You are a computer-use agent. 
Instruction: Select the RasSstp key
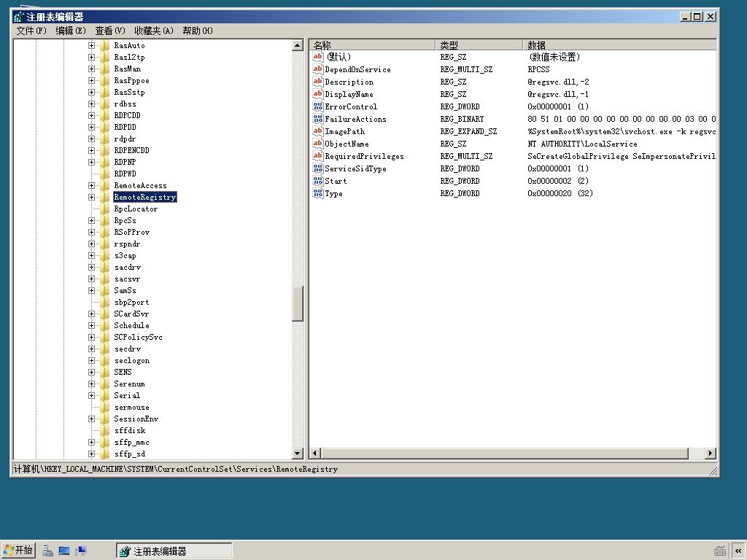point(129,93)
